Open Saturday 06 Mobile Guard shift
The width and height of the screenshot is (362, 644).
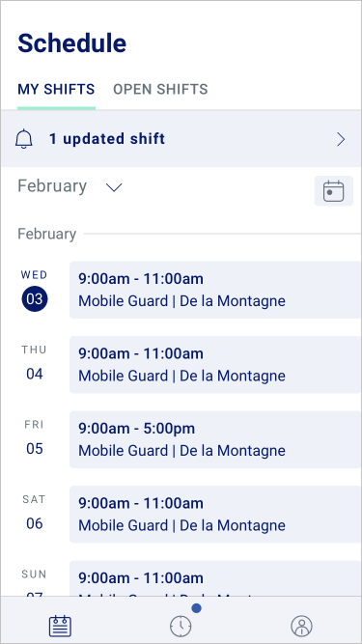[215, 514]
